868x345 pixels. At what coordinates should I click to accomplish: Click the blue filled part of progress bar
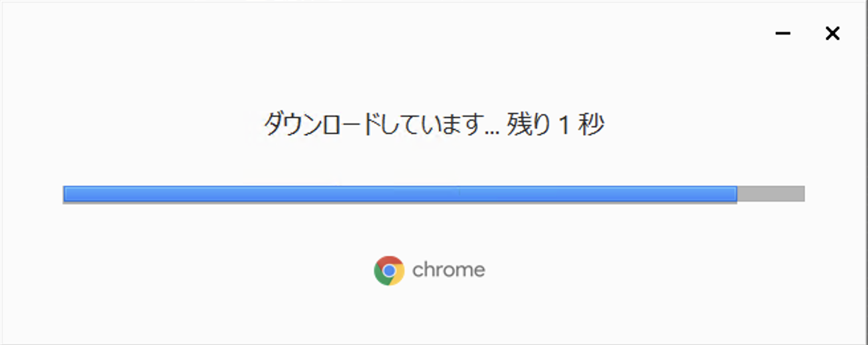[x=400, y=194]
